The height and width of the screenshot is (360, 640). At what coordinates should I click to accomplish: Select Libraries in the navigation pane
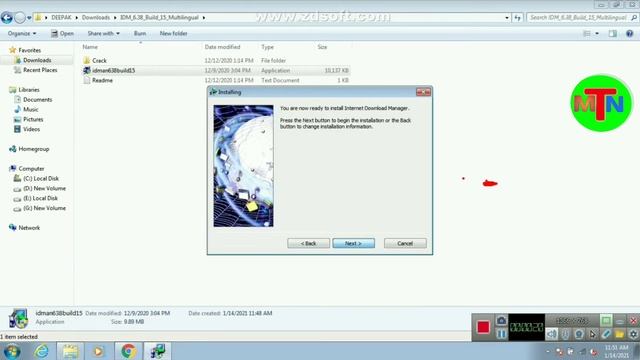pos(29,89)
